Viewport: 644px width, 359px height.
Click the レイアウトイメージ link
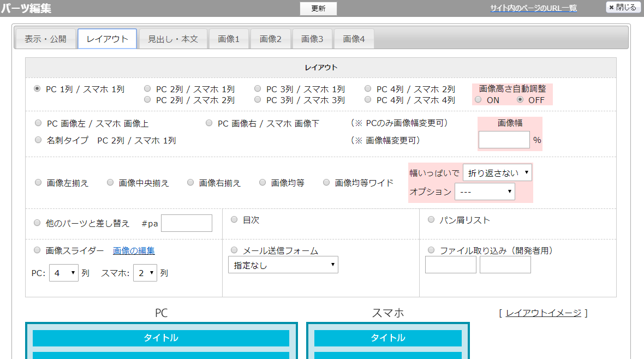(543, 313)
